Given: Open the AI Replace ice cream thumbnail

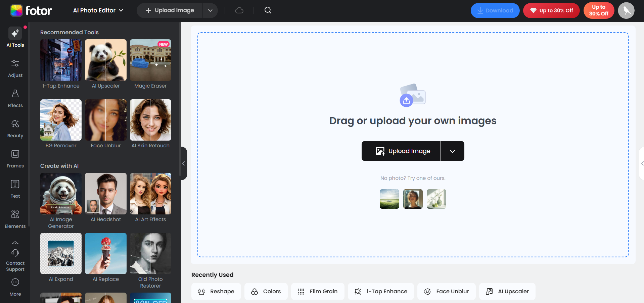Looking at the screenshot, I should (106, 253).
